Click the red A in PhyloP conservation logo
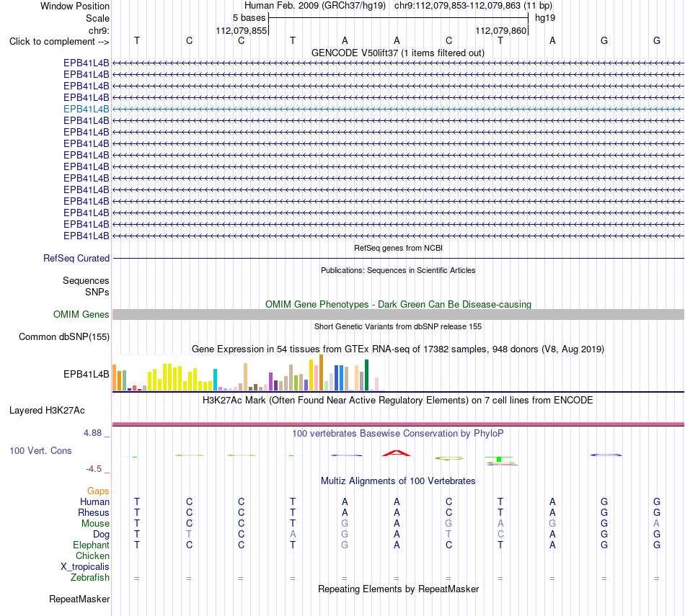The image size is (685, 616). pyautogui.click(x=397, y=453)
